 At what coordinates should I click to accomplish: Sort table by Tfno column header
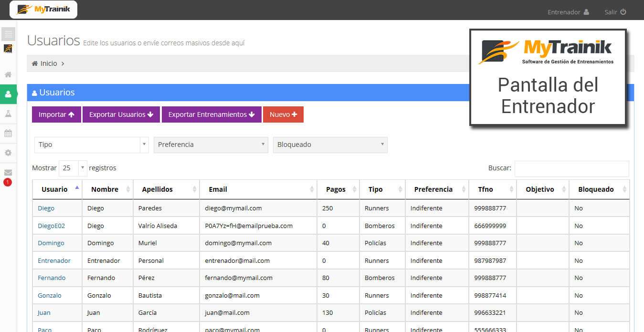coord(493,189)
